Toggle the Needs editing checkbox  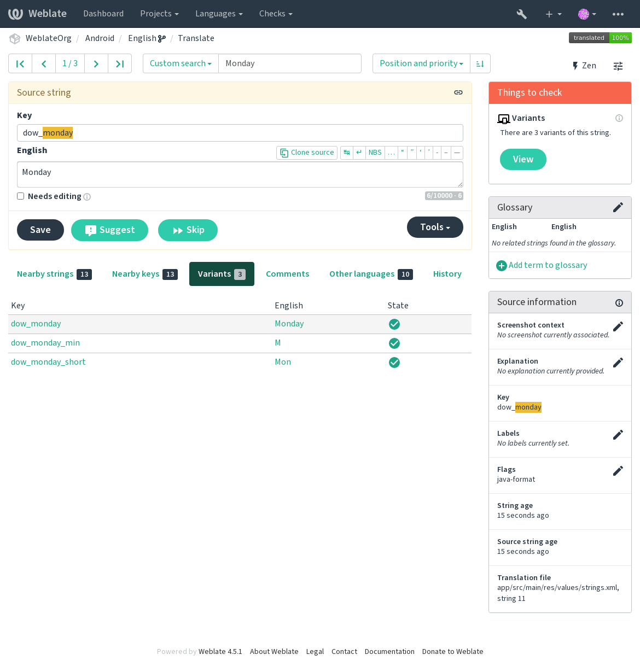coord(21,196)
